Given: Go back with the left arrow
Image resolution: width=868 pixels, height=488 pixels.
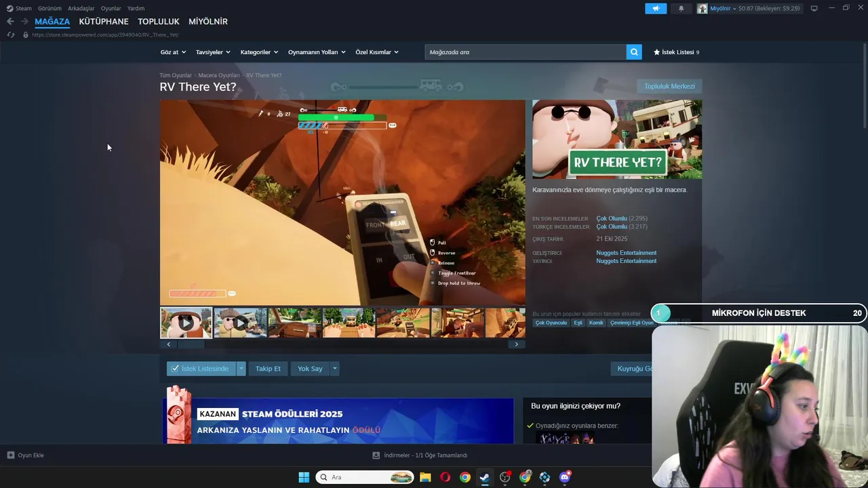Looking at the screenshot, I should 10,22.
